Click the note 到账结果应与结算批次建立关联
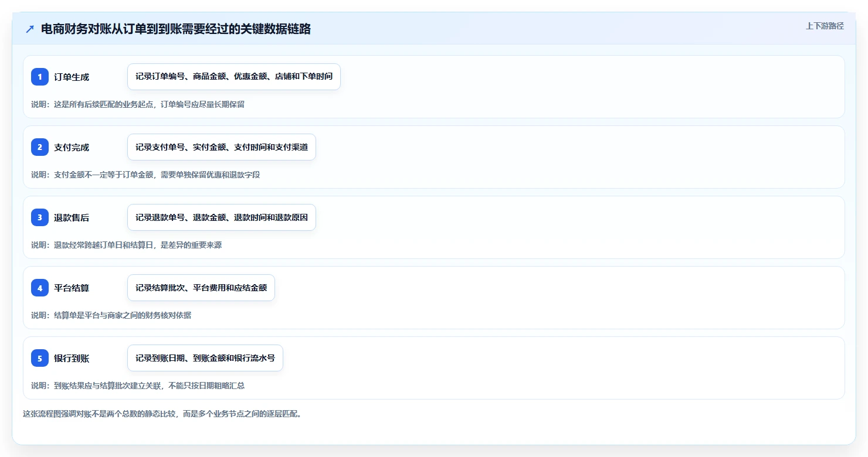This screenshot has width=868, height=457. coord(138,386)
